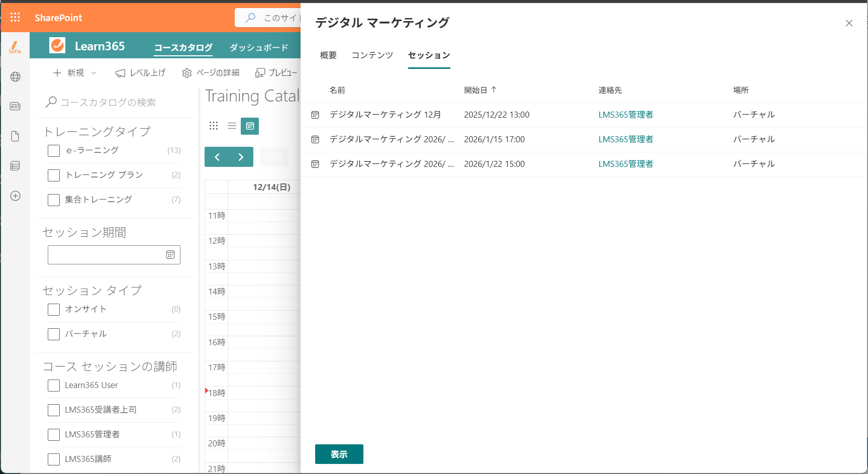Click the Sofia logo in sidebar
The image size is (868, 474).
click(15, 47)
